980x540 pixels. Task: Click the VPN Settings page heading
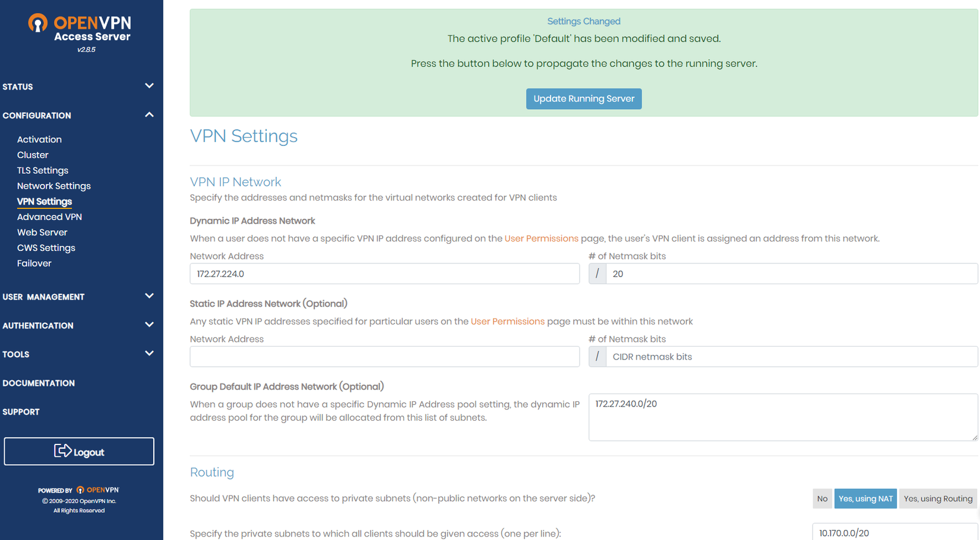point(244,136)
